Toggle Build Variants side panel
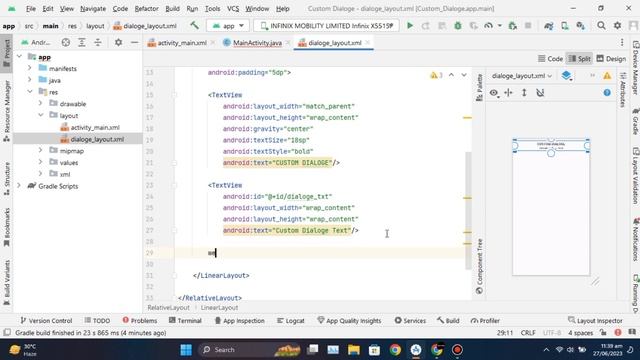This screenshot has width=640, height=360. pos(7,283)
